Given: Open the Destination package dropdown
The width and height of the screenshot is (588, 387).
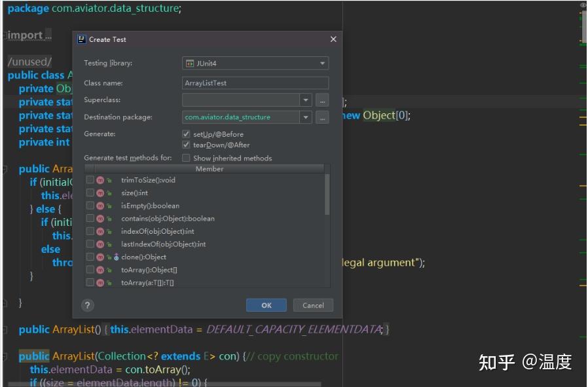Looking at the screenshot, I should [306, 117].
